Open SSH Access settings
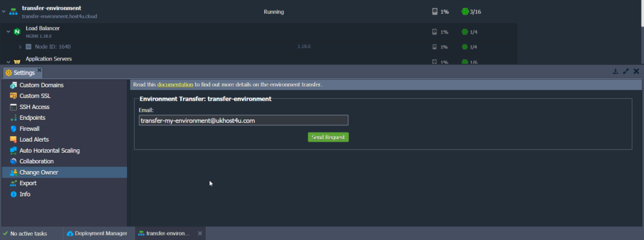The width and height of the screenshot is (644, 240). (x=65, y=107)
